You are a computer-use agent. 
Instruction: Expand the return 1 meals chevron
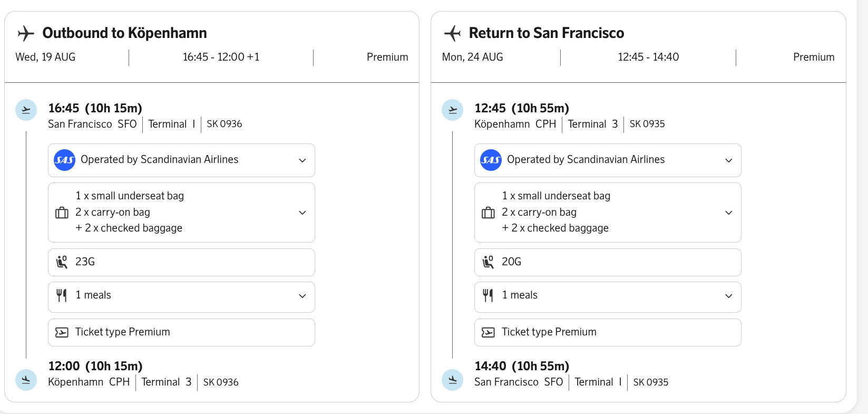[729, 296]
